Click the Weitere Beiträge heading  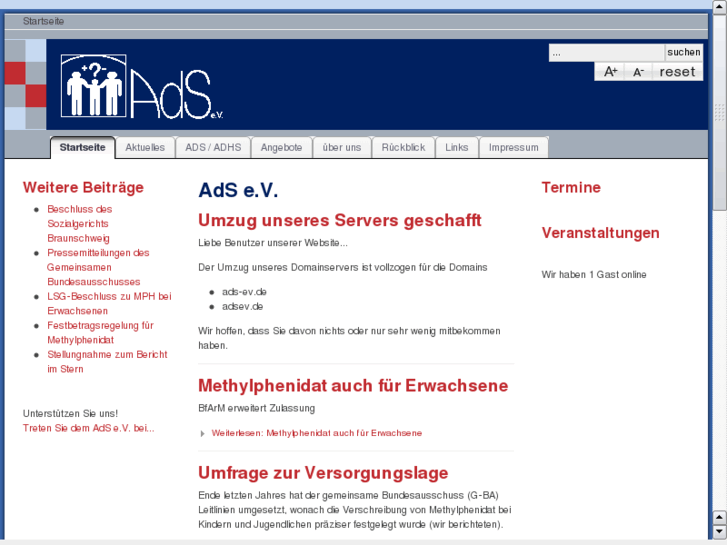(83, 187)
